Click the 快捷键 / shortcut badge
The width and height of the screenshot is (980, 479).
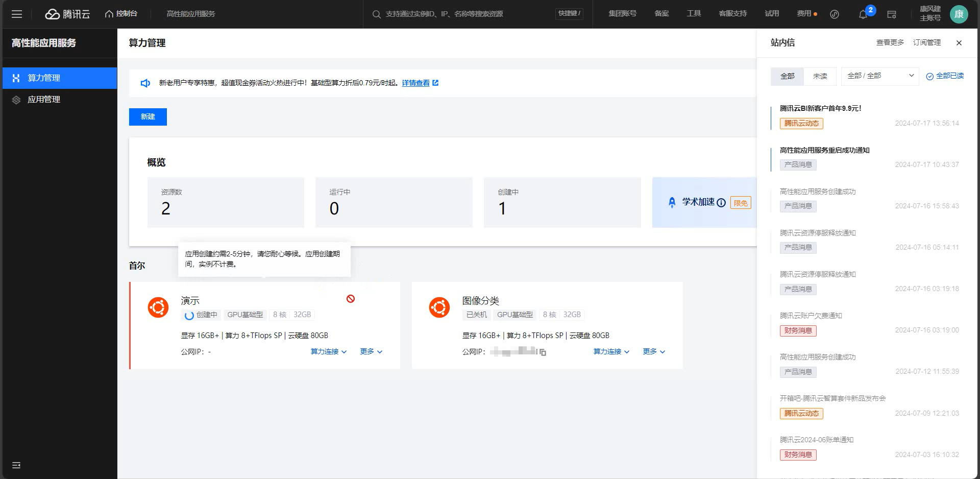coord(569,14)
